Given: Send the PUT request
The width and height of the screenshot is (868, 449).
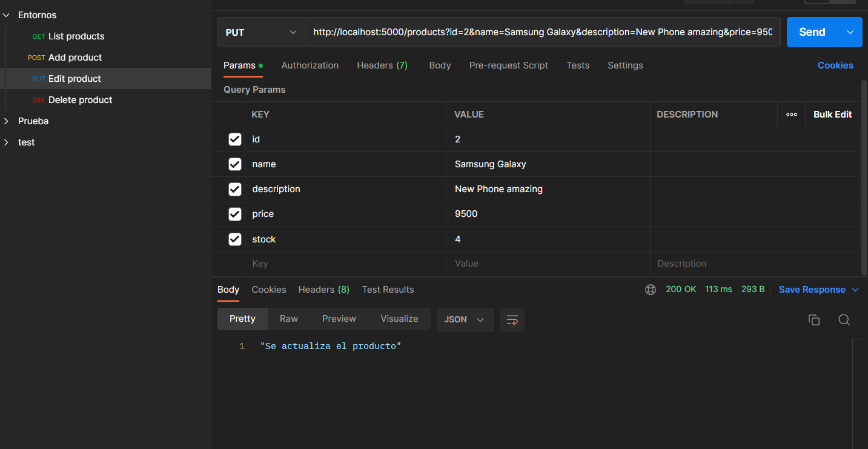Looking at the screenshot, I should 812,32.
